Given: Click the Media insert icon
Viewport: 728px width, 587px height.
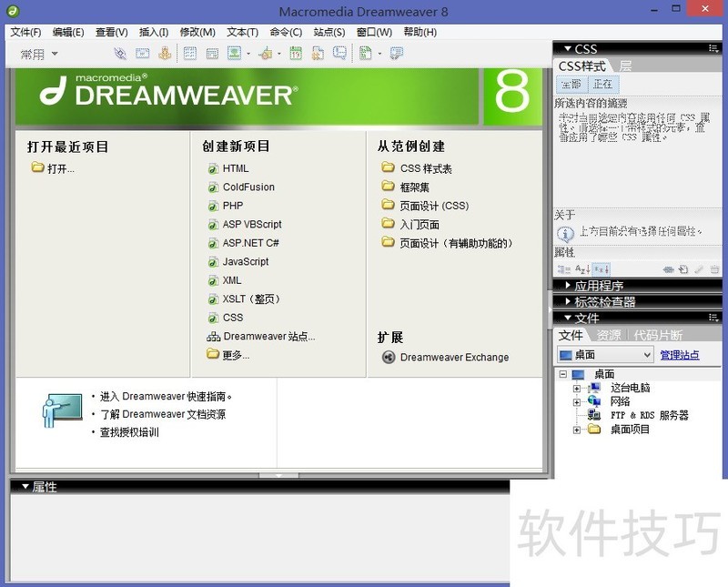Looking at the screenshot, I should 266,54.
